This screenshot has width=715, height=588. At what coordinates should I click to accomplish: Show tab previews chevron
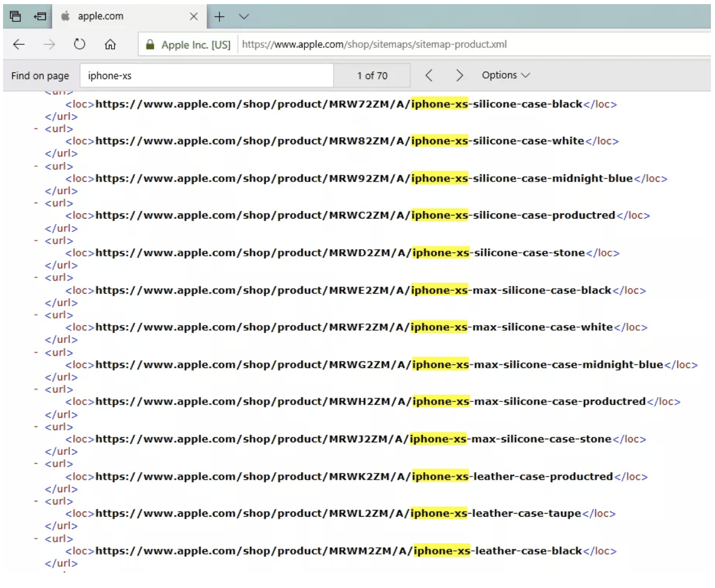point(244,17)
